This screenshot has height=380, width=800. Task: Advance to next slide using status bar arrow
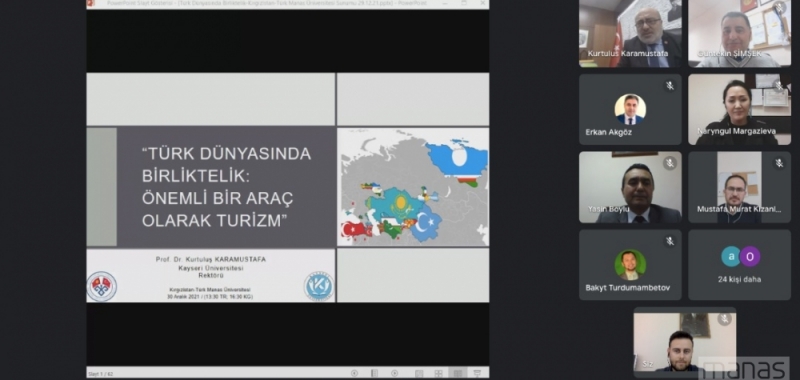394,373
